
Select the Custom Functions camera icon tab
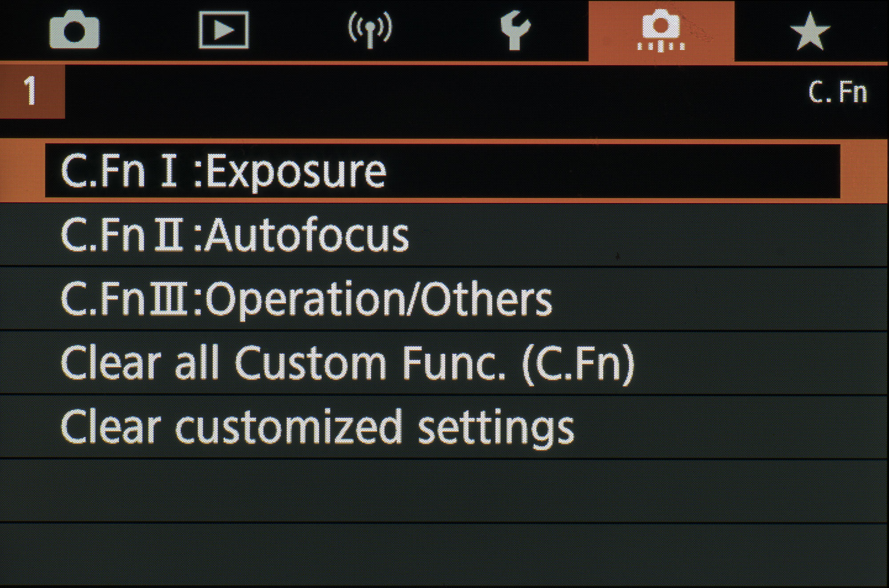(661, 31)
